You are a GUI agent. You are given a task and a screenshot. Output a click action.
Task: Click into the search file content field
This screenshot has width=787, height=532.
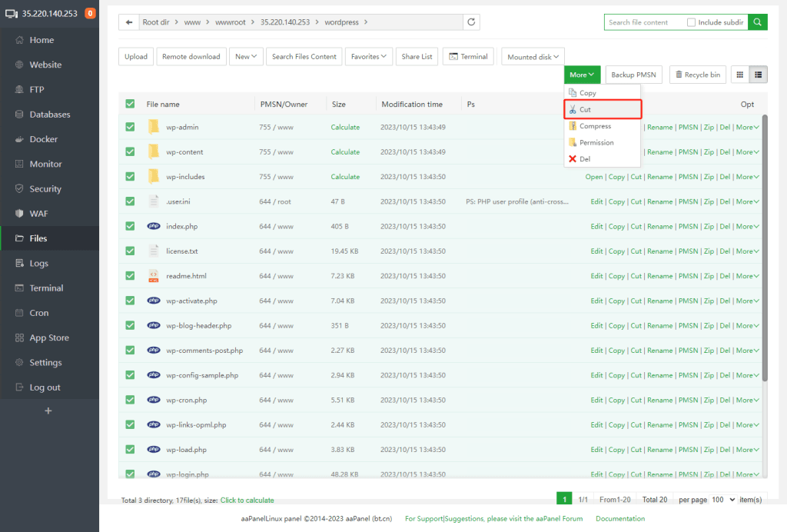pyautogui.click(x=642, y=22)
